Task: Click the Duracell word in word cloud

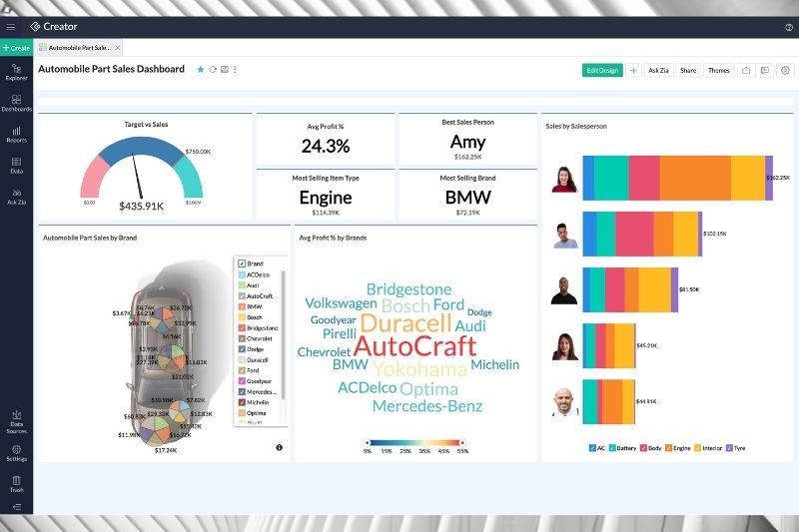Action: (x=406, y=322)
